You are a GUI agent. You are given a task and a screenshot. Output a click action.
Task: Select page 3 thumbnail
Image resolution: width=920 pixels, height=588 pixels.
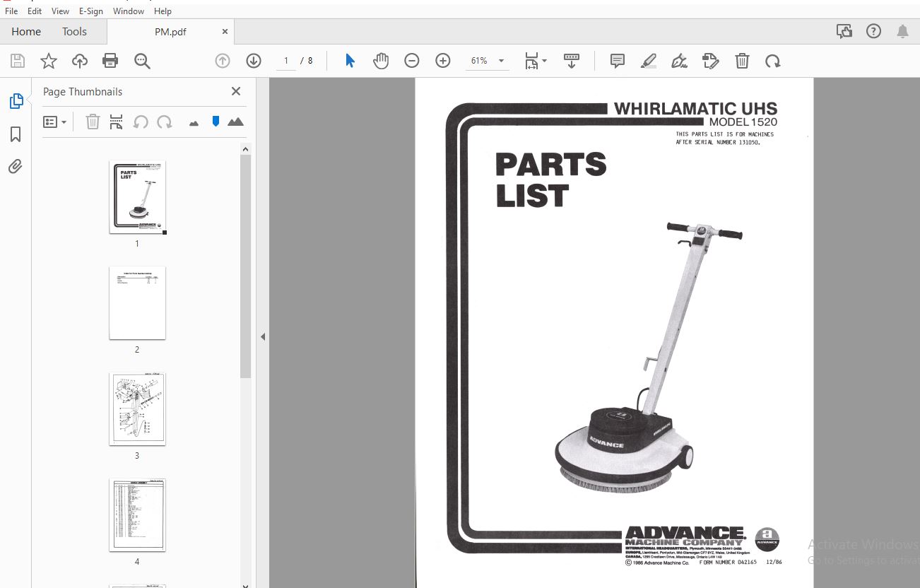[x=137, y=409]
